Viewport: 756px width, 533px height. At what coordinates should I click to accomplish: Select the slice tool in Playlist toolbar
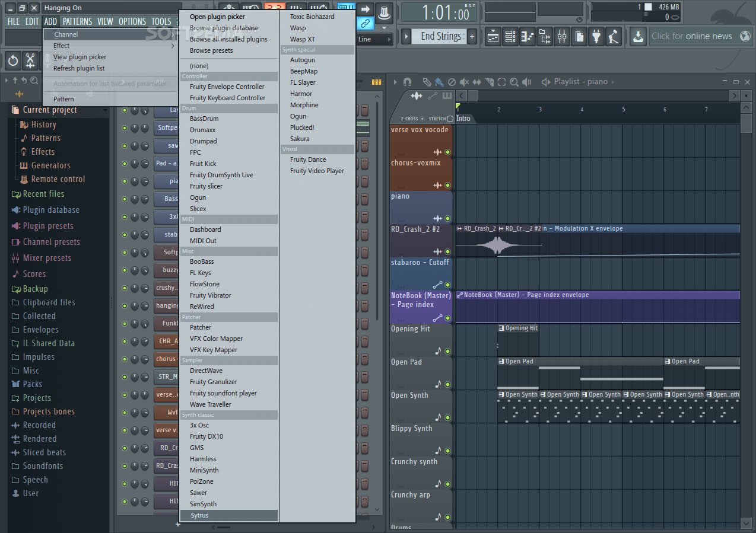point(489,82)
